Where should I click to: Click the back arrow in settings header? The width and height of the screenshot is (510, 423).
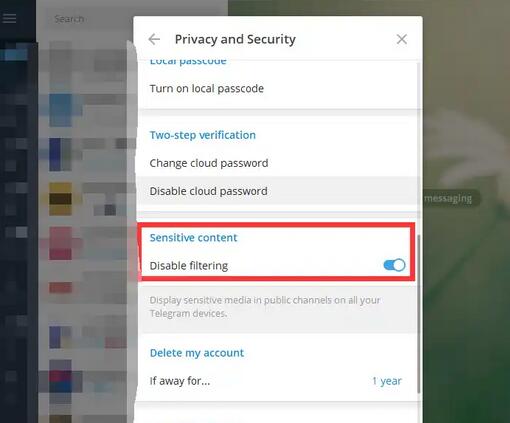coord(154,39)
